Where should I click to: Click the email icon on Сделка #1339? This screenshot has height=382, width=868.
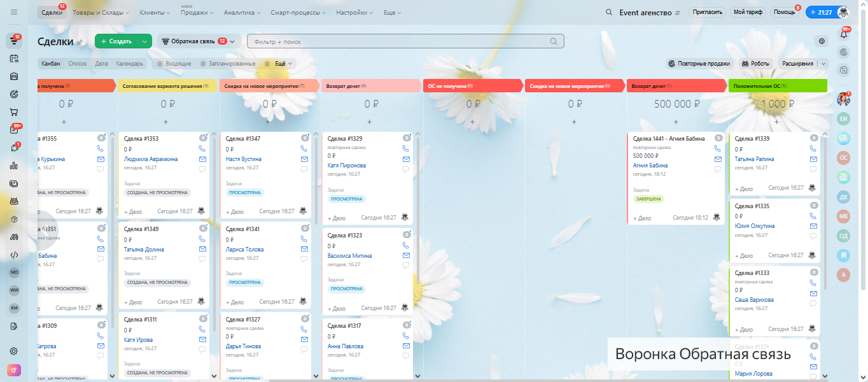[813, 159]
